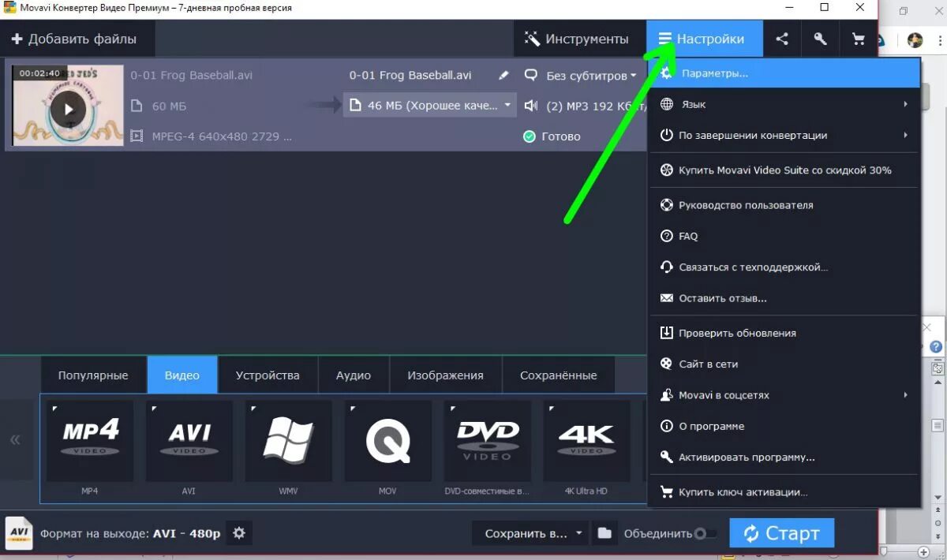Switch to Популярные tab
947x560 pixels.
pos(93,375)
